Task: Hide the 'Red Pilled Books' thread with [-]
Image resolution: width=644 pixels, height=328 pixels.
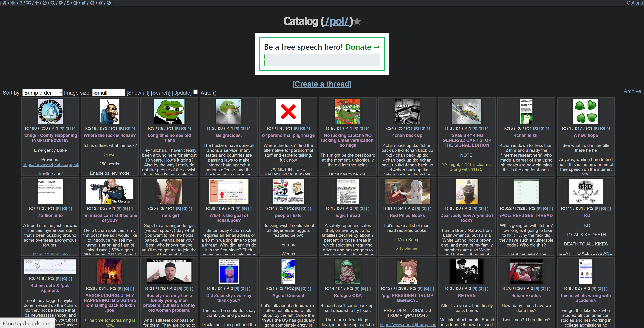Action: point(429,209)
